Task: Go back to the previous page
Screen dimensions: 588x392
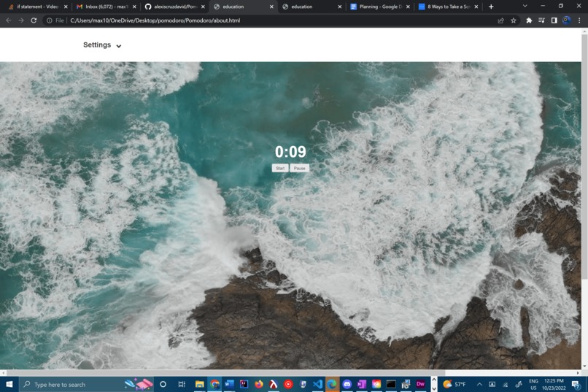Action: (9, 20)
